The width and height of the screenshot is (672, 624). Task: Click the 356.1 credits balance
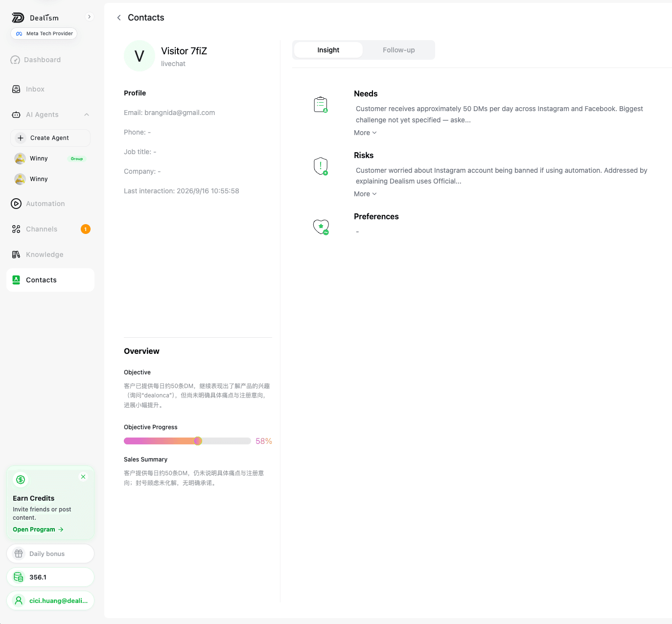(50, 577)
